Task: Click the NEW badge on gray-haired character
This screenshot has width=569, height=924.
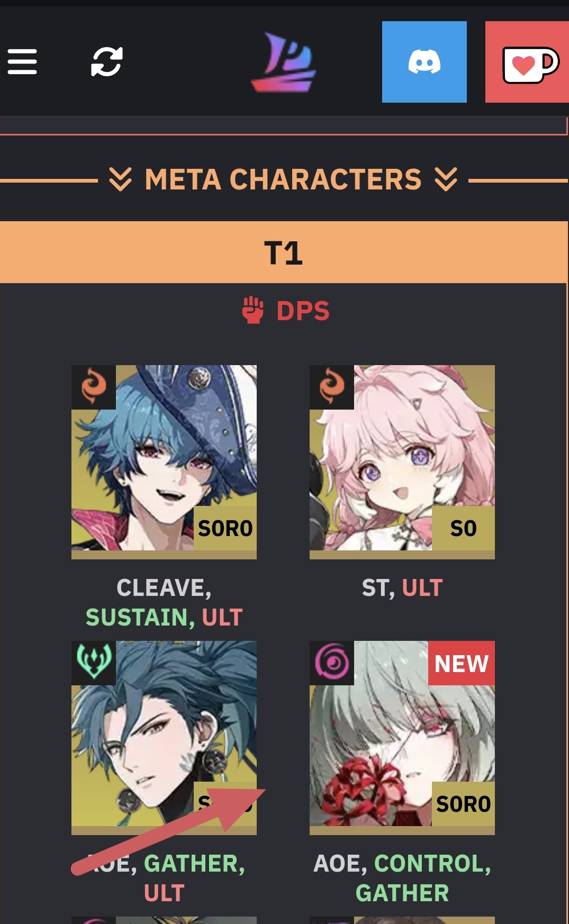Action: (x=462, y=663)
